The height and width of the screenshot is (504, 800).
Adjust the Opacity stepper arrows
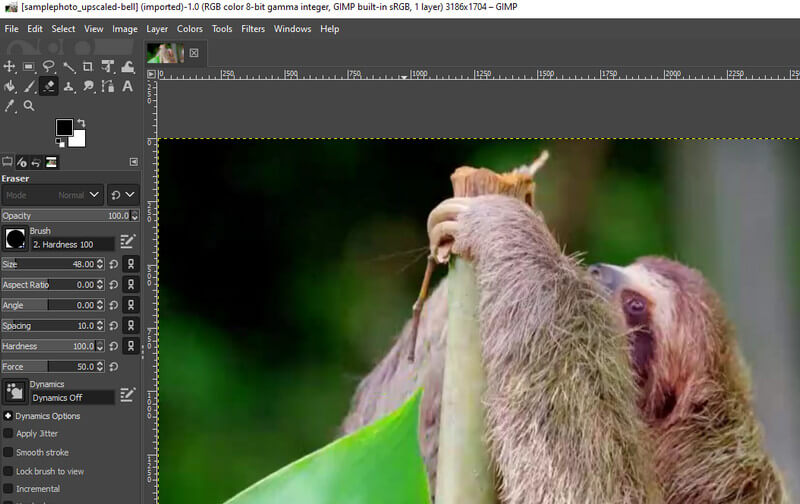(135, 216)
